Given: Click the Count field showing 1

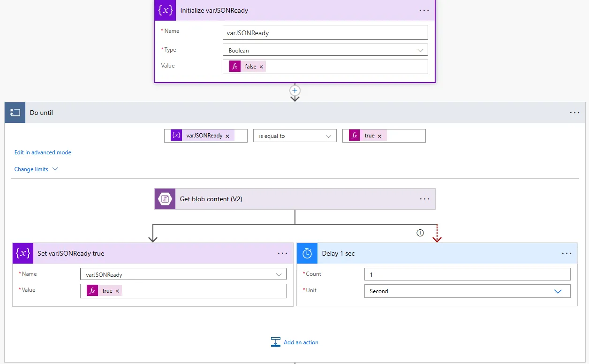Looking at the screenshot, I should click(x=468, y=274).
